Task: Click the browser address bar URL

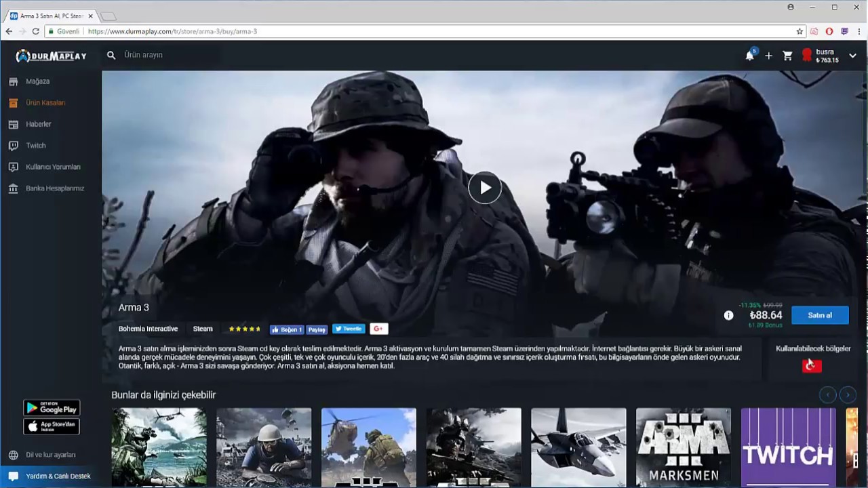Action: (x=172, y=31)
